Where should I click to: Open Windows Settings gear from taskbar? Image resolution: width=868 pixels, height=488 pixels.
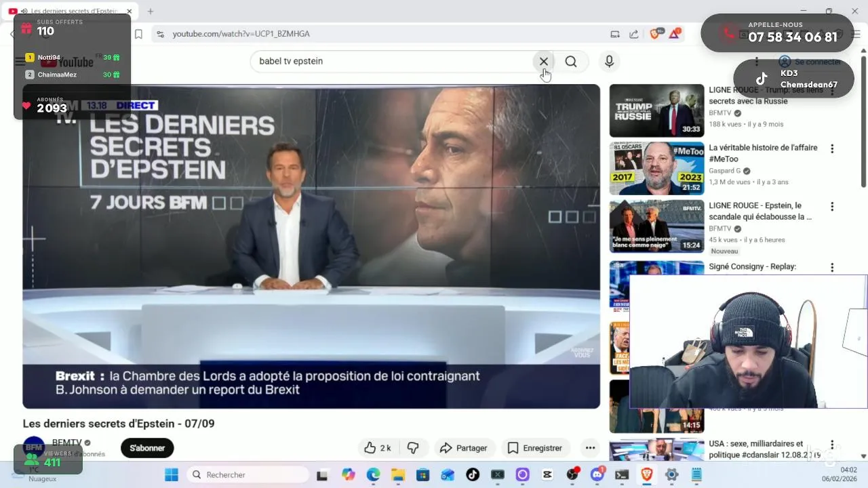tap(671, 474)
